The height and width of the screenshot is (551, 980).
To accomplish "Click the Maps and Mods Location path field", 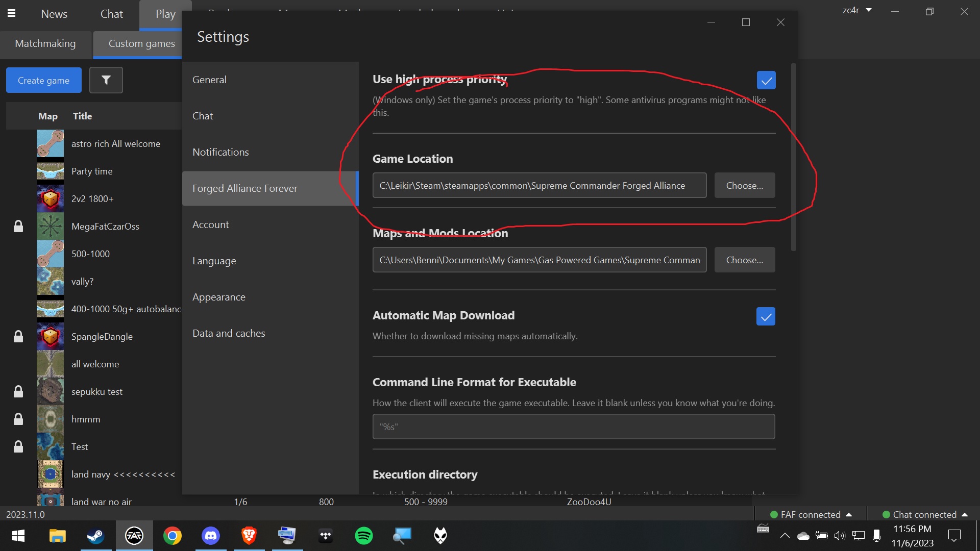I will (540, 260).
